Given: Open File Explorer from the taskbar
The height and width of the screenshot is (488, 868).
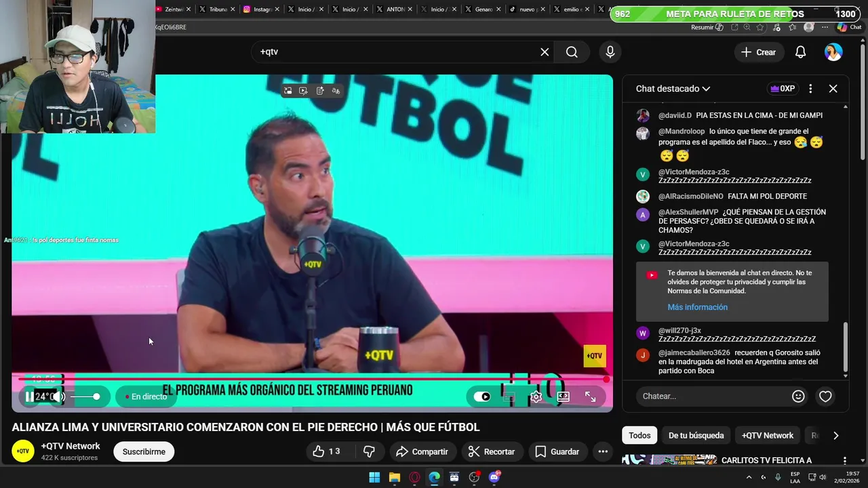Looking at the screenshot, I should pyautogui.click(x=394, y=477).
